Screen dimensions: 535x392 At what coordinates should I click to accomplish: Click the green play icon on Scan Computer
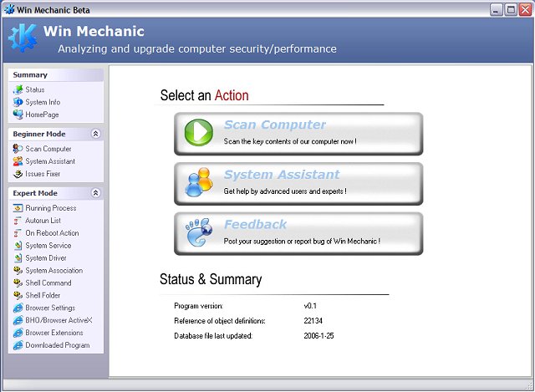(199, 132)
